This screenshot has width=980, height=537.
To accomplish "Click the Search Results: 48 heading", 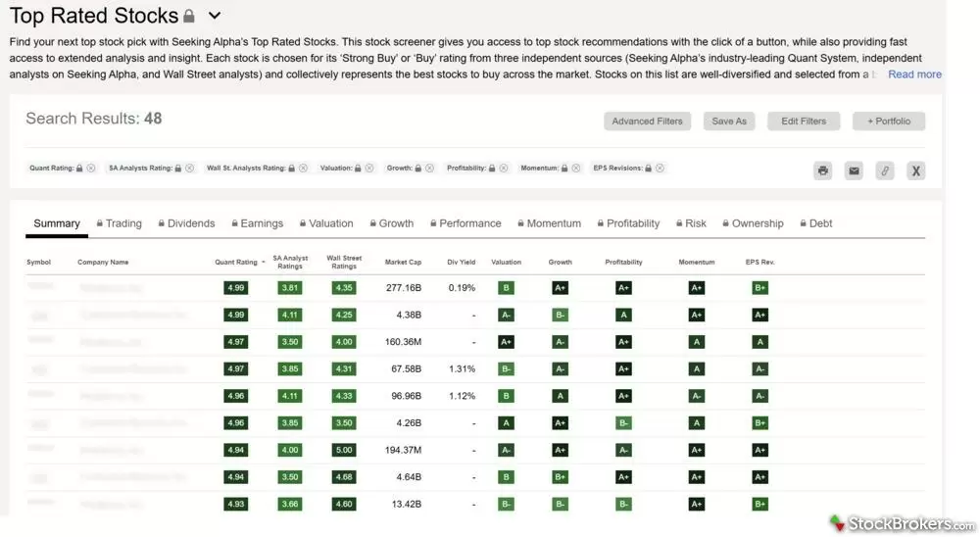I will click(94, 119).
